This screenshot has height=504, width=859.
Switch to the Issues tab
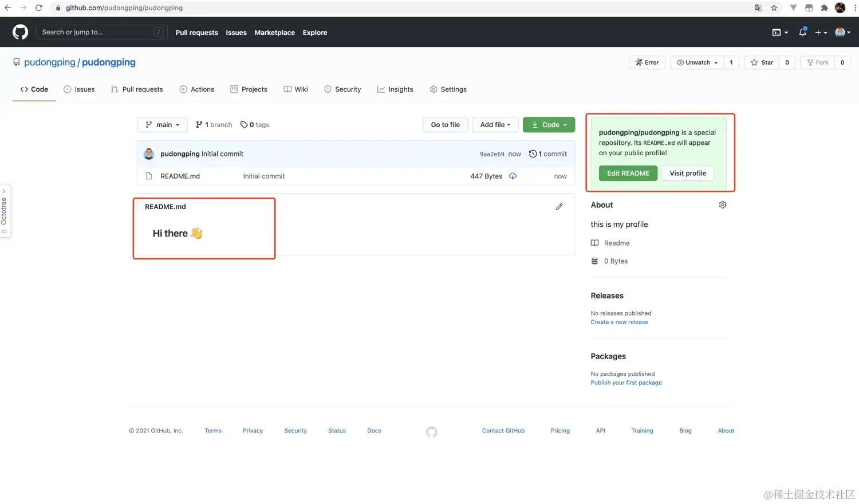pos(79,89)
